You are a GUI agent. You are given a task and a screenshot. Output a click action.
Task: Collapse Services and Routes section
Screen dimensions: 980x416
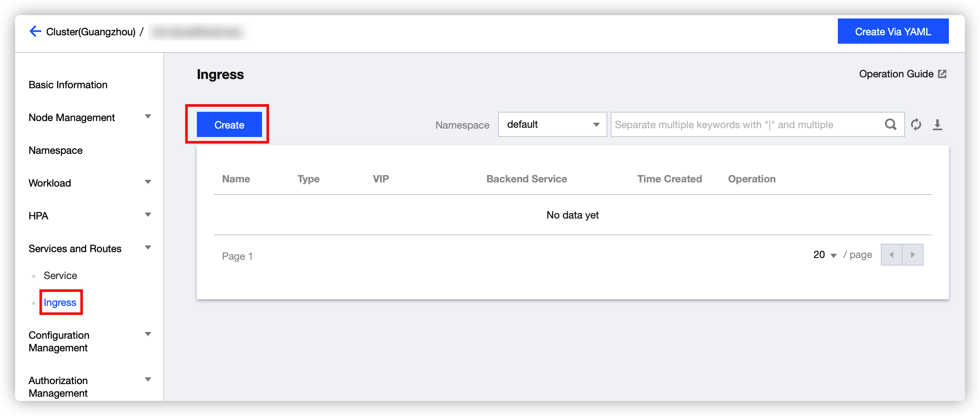pos(148,248)
